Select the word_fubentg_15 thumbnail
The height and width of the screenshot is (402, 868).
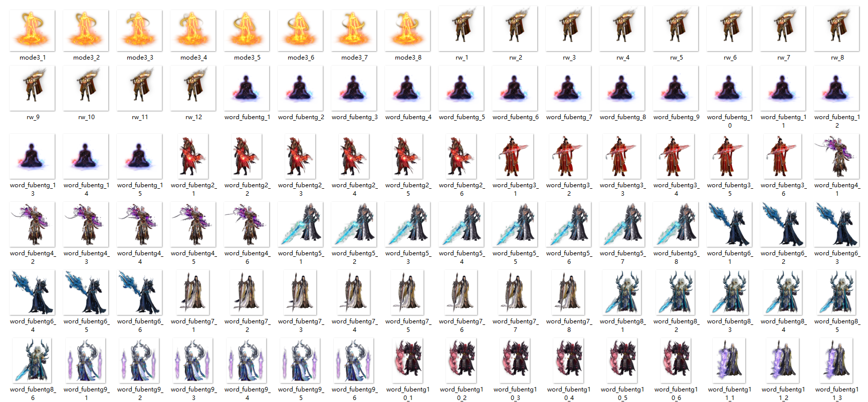(x=140, y=156)
